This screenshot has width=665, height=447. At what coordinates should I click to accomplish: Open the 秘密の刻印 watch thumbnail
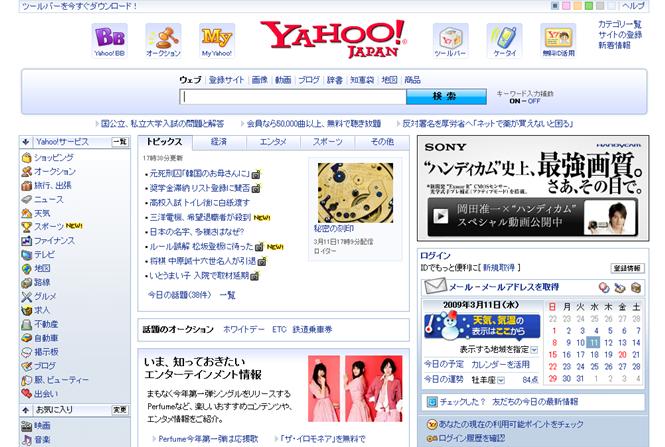click(x=355, y=193)
